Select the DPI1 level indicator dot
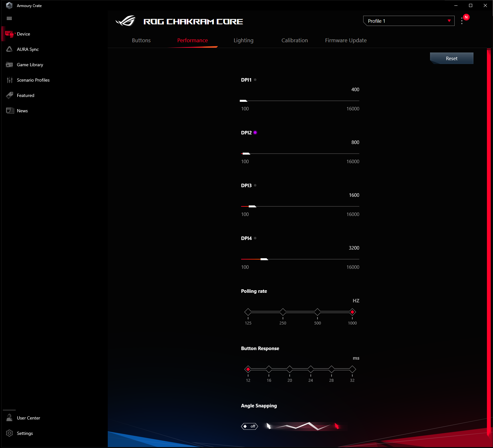The height and width of the screenshot is (448, 493). (x=255, y=80)
